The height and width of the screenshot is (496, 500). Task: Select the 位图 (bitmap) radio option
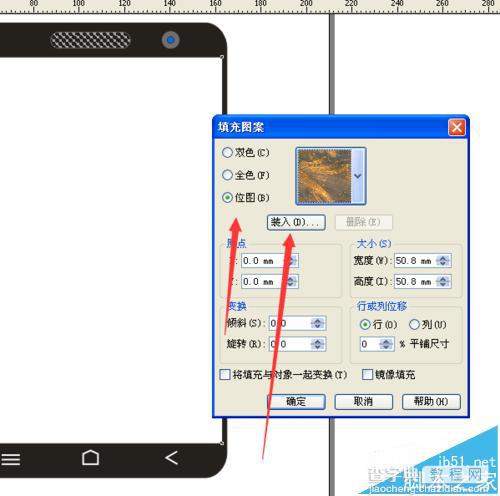(245, 198)
